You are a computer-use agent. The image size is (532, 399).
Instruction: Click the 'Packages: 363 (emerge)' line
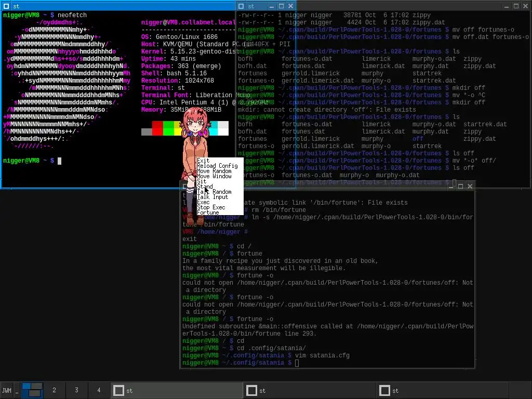(x=181, y=66)
